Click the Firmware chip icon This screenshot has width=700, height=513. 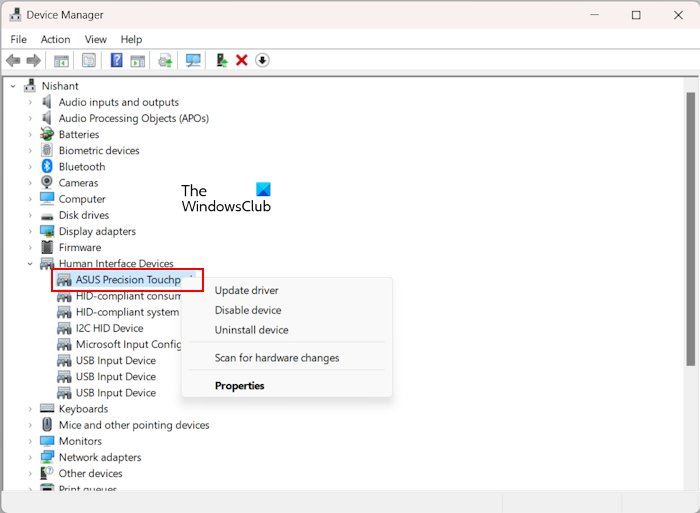(47, 247)
